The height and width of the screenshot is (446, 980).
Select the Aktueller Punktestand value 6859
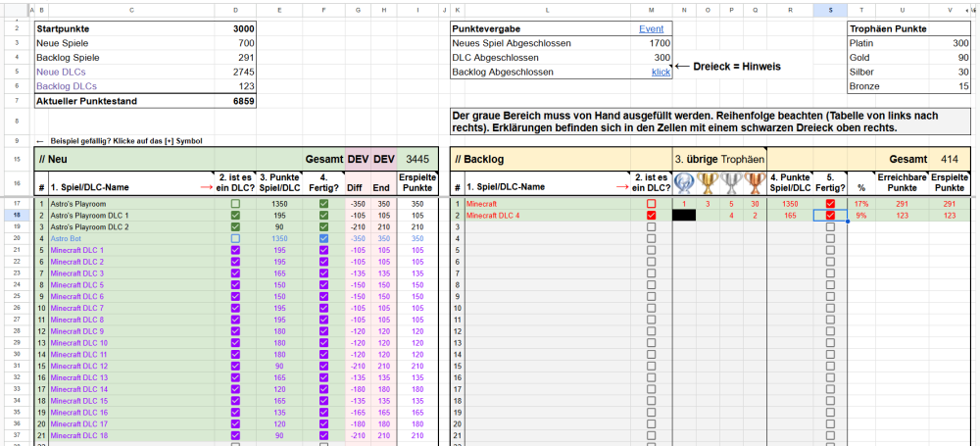[x=244, y=101]
